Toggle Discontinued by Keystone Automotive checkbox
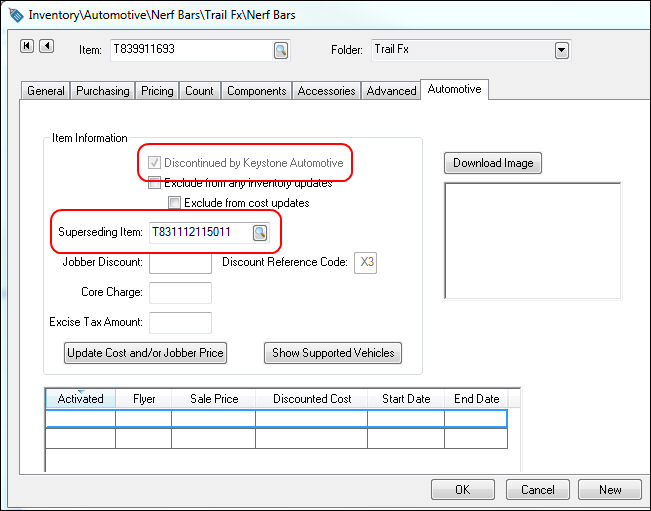The height and width of the screenshot is (511, 651). (x=154, y=163)
